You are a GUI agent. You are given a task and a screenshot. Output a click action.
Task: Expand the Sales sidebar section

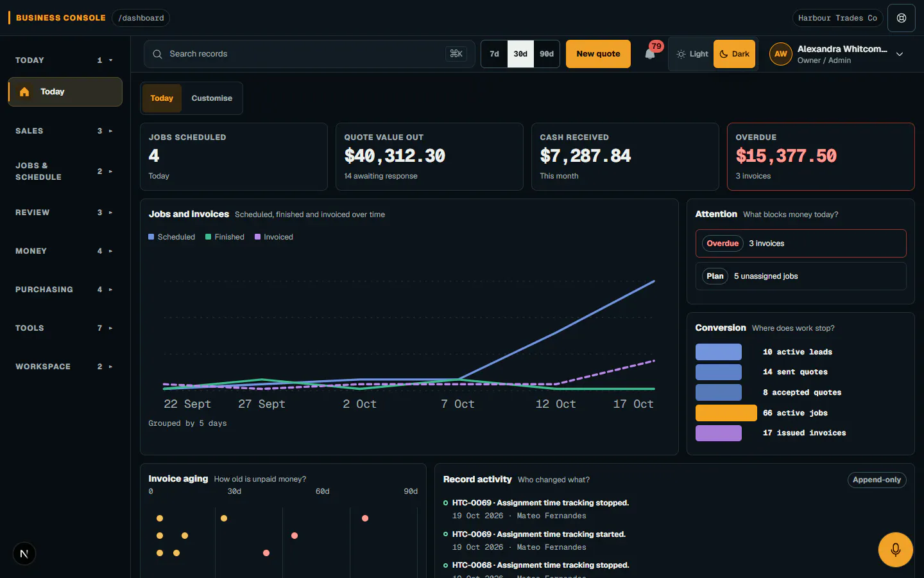tap(64, 131)
